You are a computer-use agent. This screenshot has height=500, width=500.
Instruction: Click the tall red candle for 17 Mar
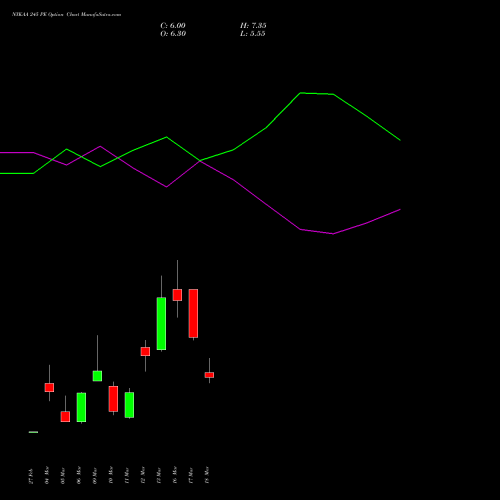tap(193, 313)
